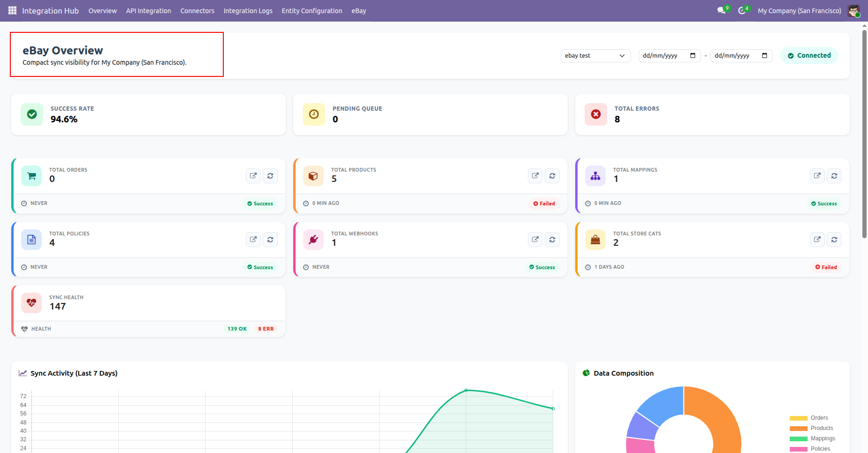868x453 pixels.
Task: Refresh the Total Mappings sync
Action: coord(834,176)
